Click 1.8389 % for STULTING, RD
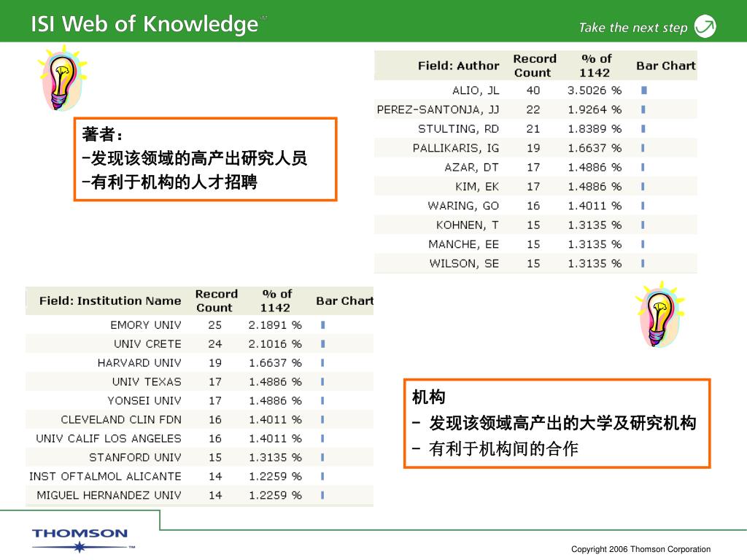The width and height of the screenshot is (747, 560). (x=595, y=129)
